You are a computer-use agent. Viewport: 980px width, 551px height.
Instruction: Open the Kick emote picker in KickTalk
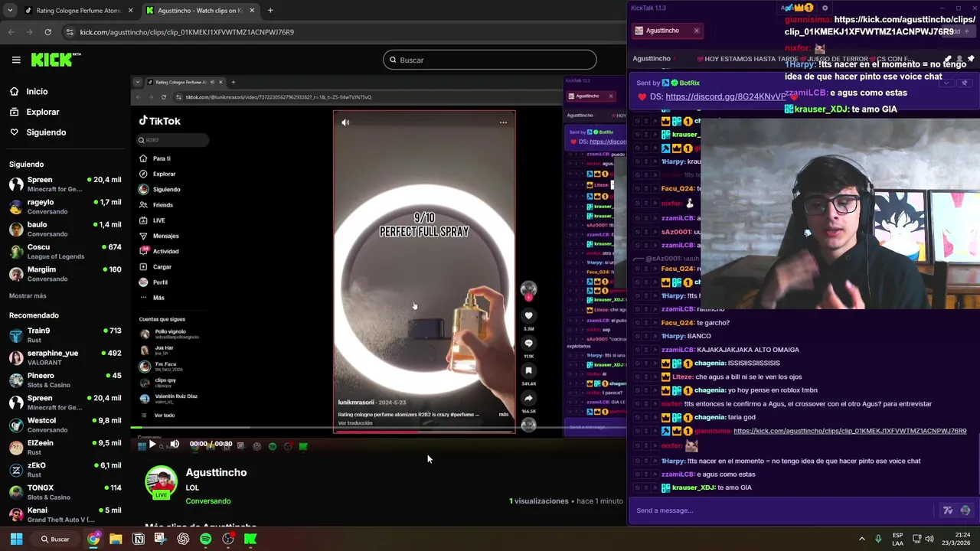pyautogui.click(x=965, y=510)
